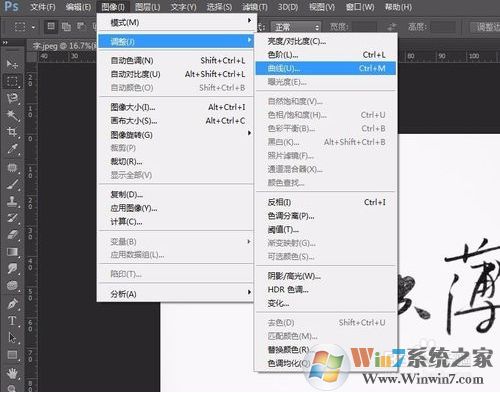The height and width of the screenshot is (393, 500).
Task: Switch to the 李.jpeg document tab
Action: (62, 46)
